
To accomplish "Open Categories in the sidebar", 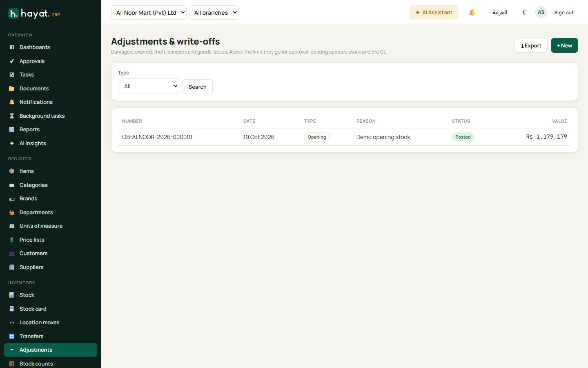I will [51, 185].
